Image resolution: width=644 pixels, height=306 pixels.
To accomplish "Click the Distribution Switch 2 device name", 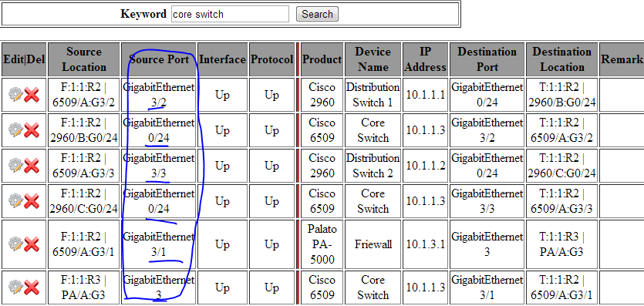I will pos(373,166).
